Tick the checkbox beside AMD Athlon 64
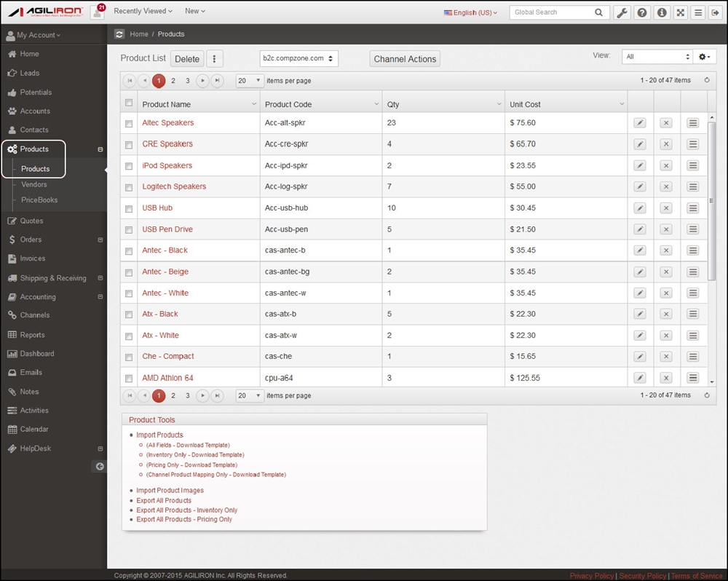This screenshot has width=728, height=581. pyautogui.click(x=129, y=377)
